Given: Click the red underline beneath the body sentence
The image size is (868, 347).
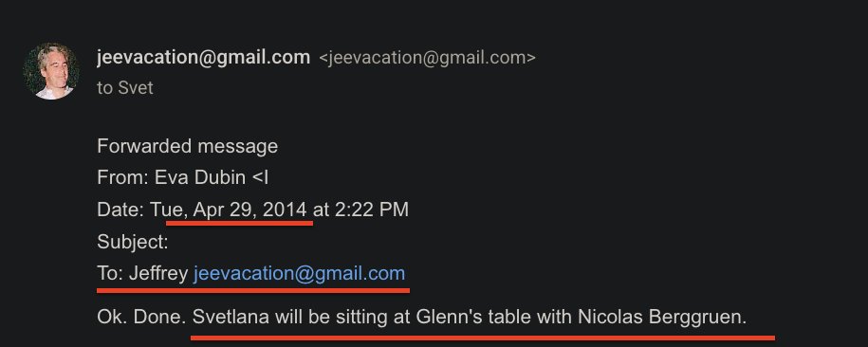Looking at the screenshot, I should coord(483,337).
